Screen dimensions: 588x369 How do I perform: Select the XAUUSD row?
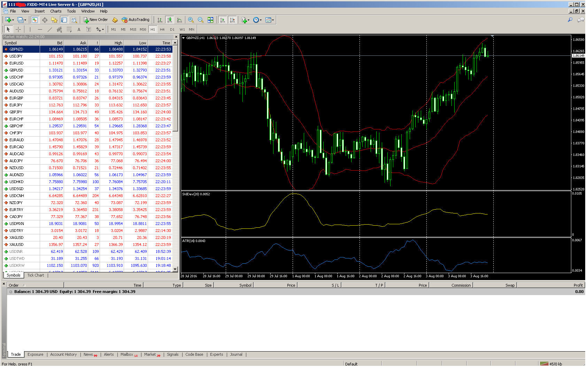(87, 244)
